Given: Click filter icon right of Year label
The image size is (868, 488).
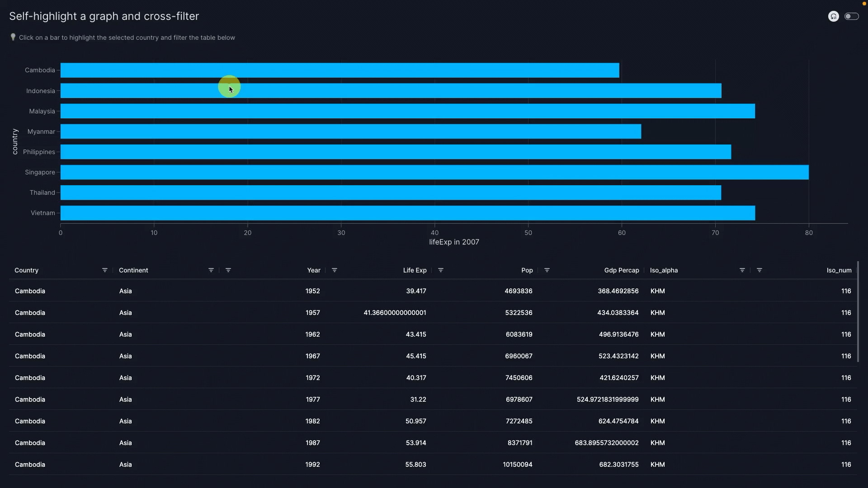Looking at the screenshot, I should [x=335, y=270].
